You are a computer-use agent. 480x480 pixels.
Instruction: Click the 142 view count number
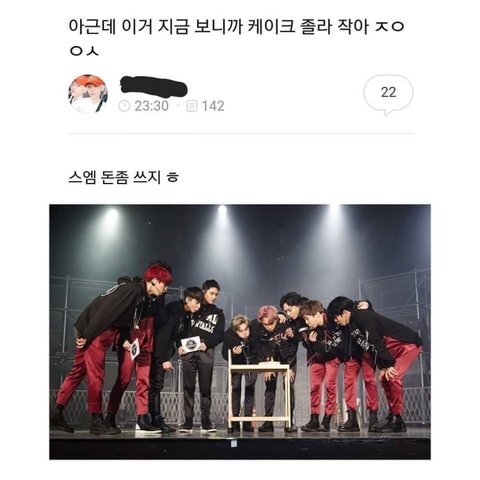(213, 106)
